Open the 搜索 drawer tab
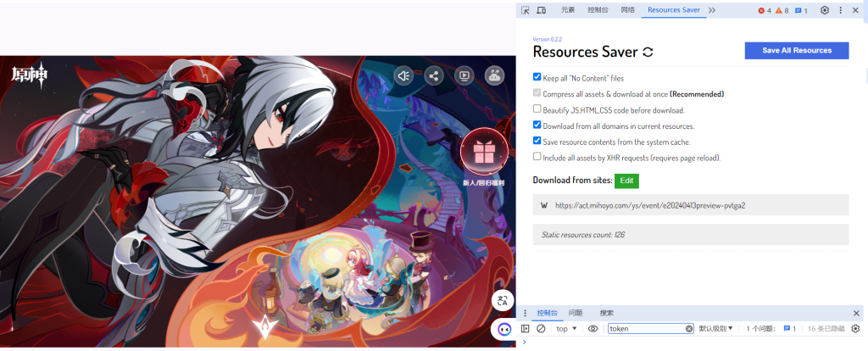 (x=607, y=314)
